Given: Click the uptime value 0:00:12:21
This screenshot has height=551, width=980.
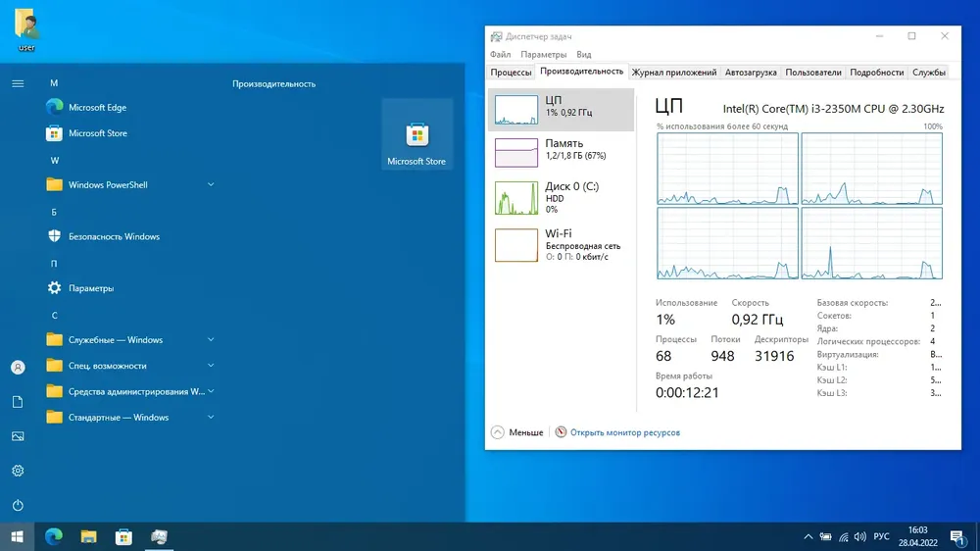Looking at the screenshot, I should point(687,392).
